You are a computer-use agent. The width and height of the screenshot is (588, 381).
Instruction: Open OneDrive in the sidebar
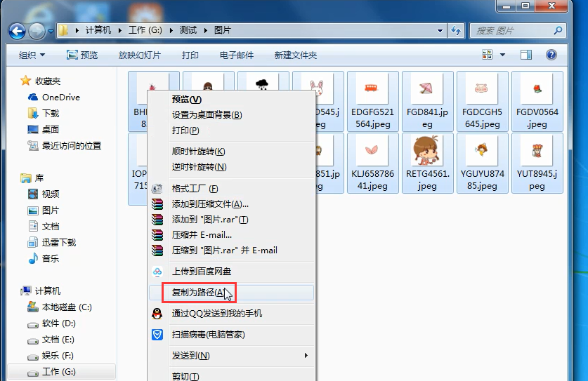(x=60, y=98)
